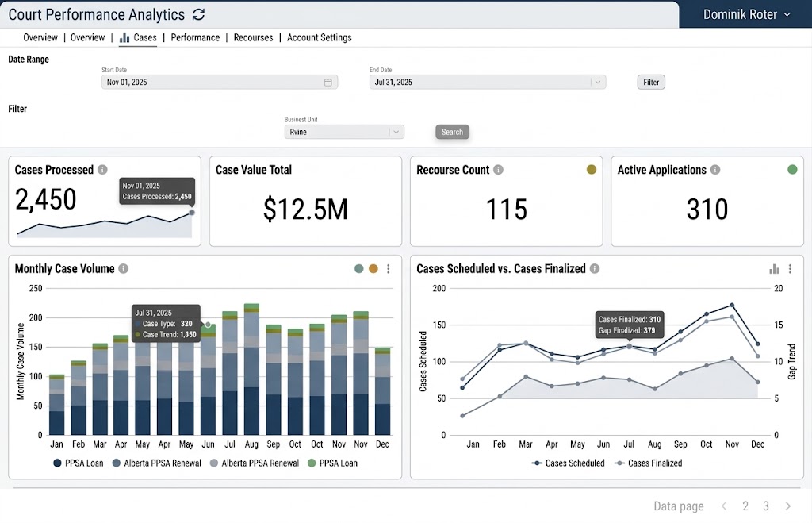Click the Cases Processed sparkline end point

coord(192,213)
